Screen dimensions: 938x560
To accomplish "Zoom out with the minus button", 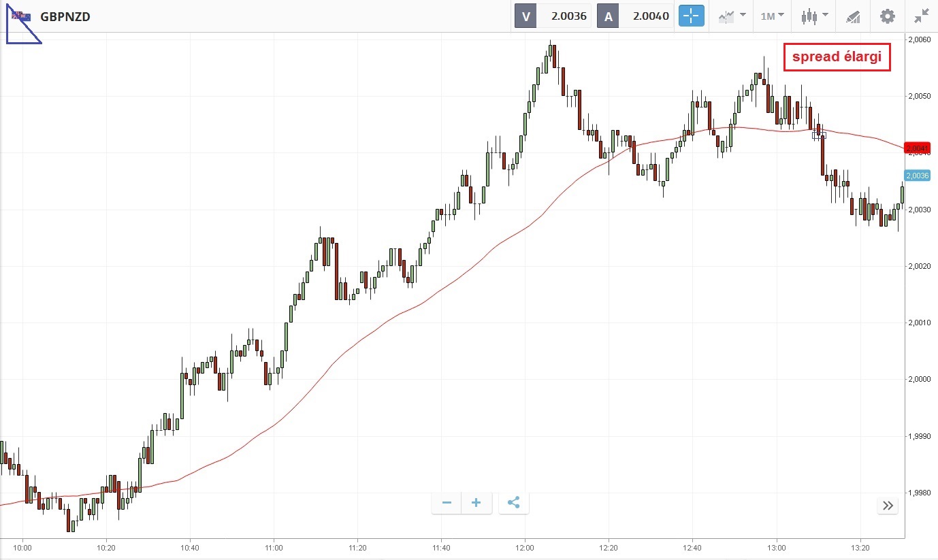I will (x=447, y=503).
